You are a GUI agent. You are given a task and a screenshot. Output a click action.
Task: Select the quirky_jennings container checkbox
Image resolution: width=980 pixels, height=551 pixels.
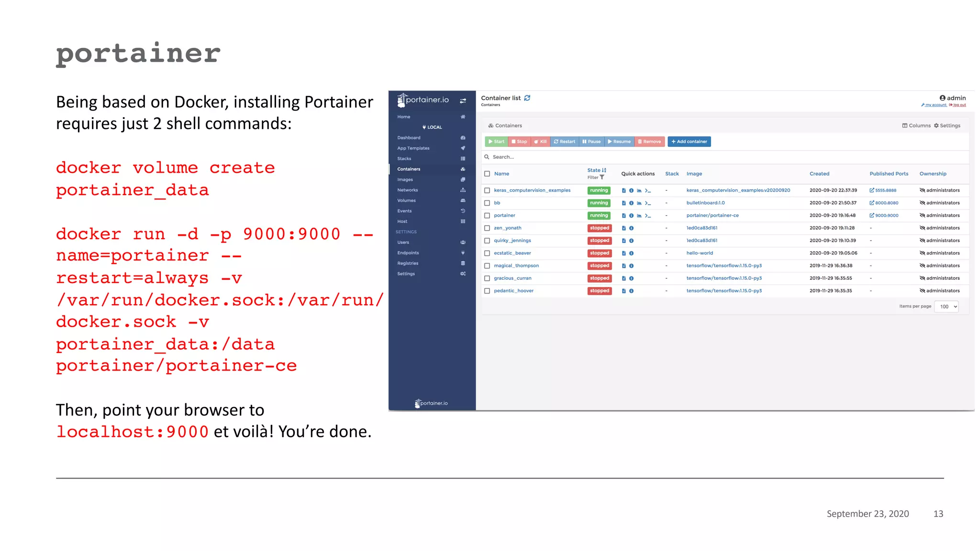[487, 241]
